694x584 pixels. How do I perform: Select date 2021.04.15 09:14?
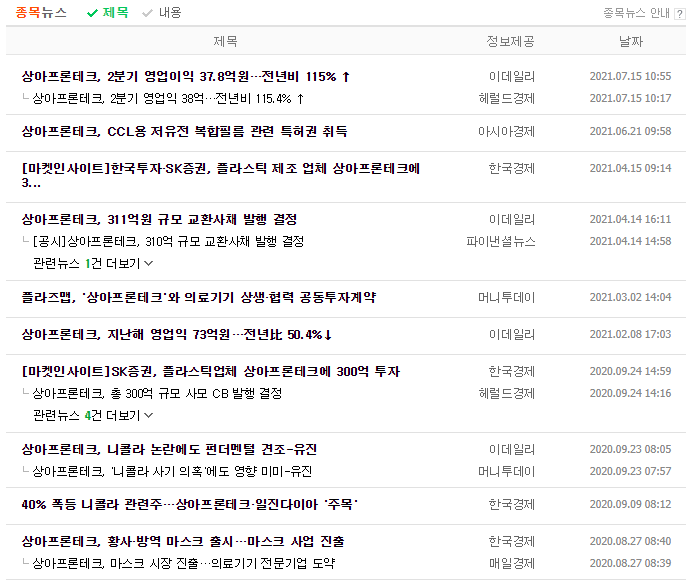[630, 168]
